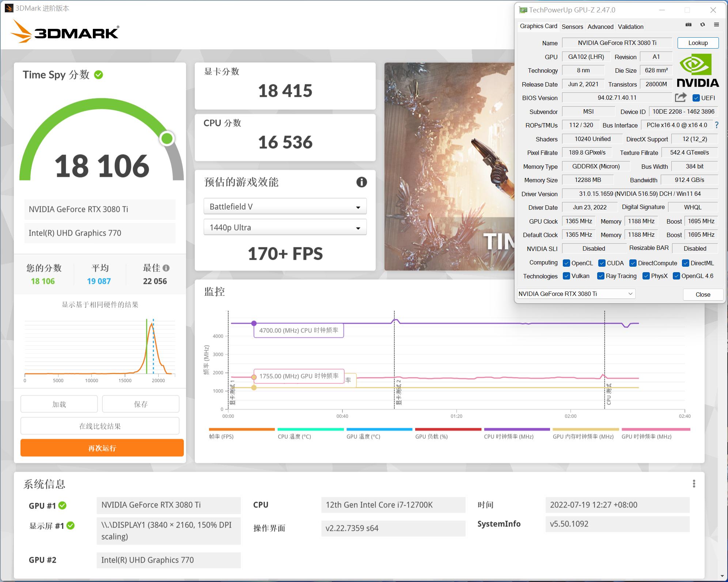Click the orange run again button
This screenshot has height=582, width=728.
coord(102,448)
